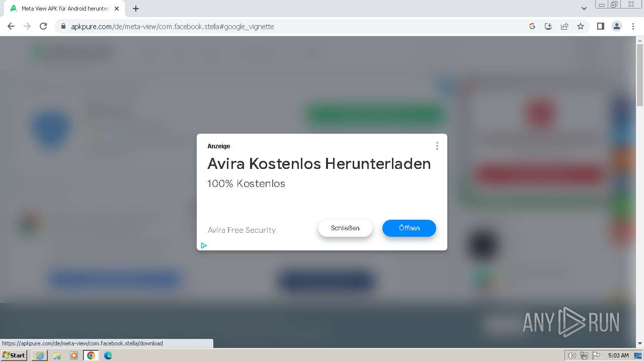
Task: Bookmark this tab with the star icon
Action: (581, 27)
